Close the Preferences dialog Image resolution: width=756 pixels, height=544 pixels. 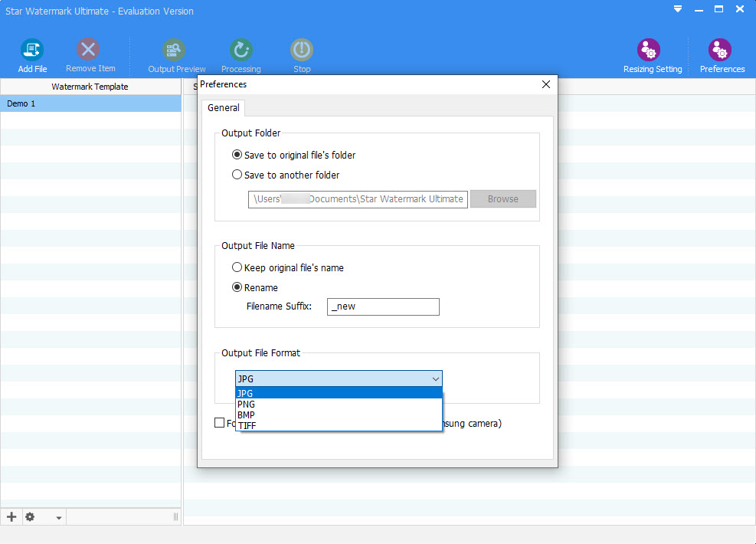point(546,84)
